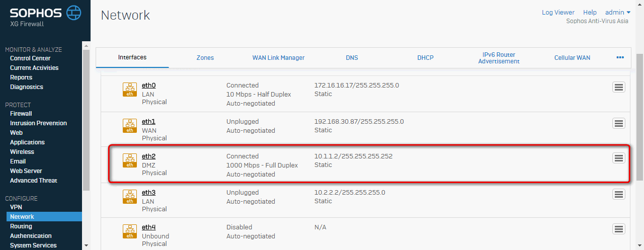644x250 pixels.
Task: Switch to the Zones tab
Action: click(x=205, y=58)
